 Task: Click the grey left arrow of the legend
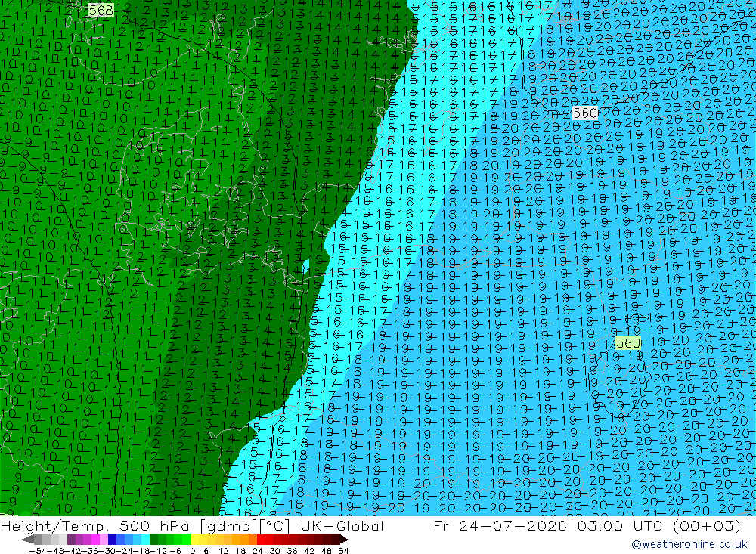point(27,540)
